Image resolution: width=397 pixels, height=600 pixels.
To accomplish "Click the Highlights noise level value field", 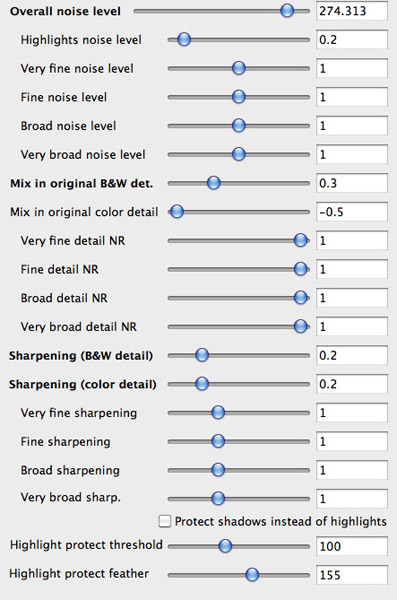I will coord(352,40).
